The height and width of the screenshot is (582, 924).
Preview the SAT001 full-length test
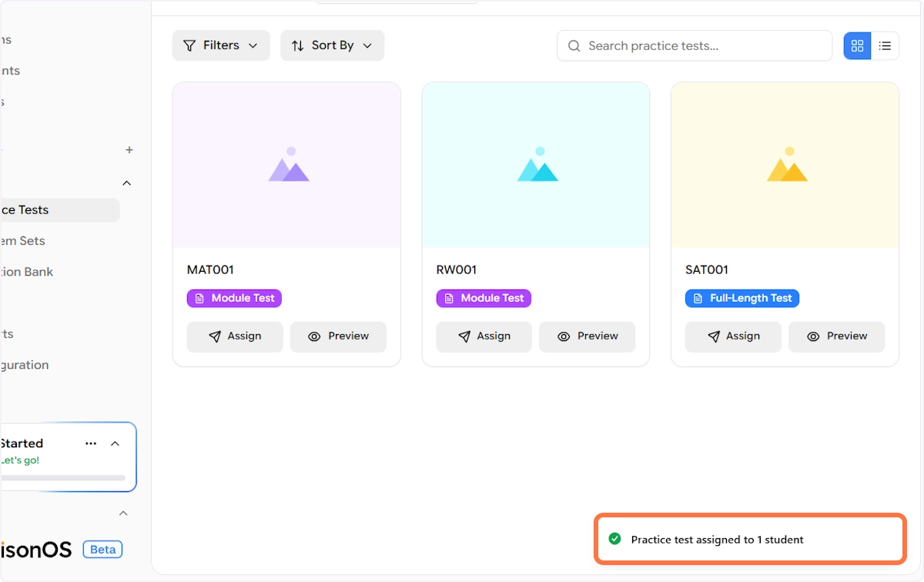click(836, 336)
